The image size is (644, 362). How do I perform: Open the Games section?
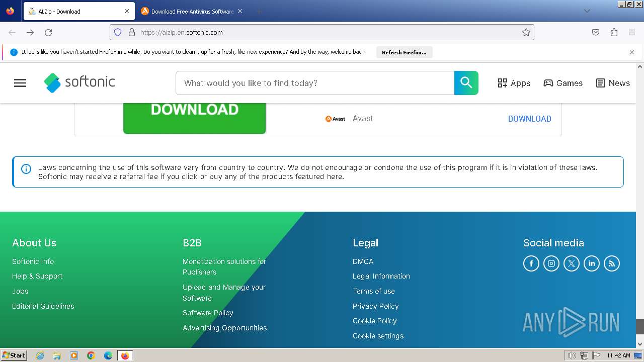563,83
